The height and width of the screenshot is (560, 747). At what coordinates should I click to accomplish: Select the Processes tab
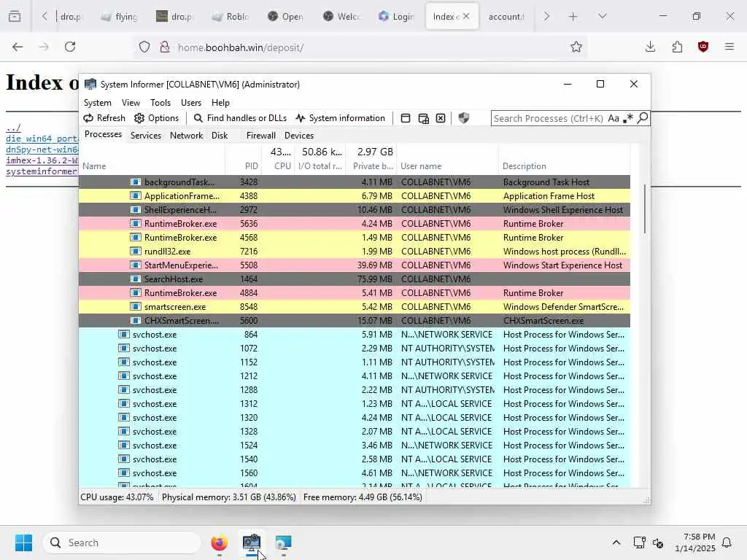(103, 135)
